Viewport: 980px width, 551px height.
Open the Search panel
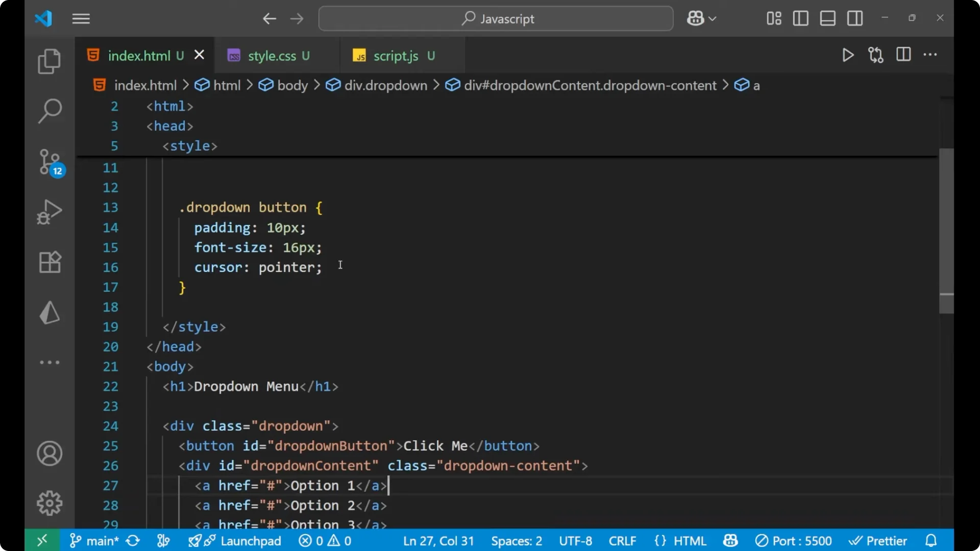click(49, 111)
